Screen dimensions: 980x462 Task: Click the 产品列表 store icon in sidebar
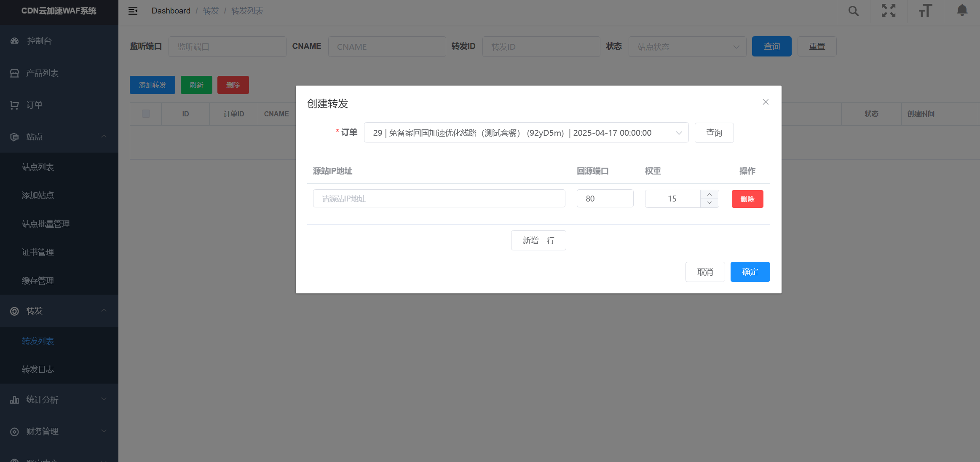15,73
